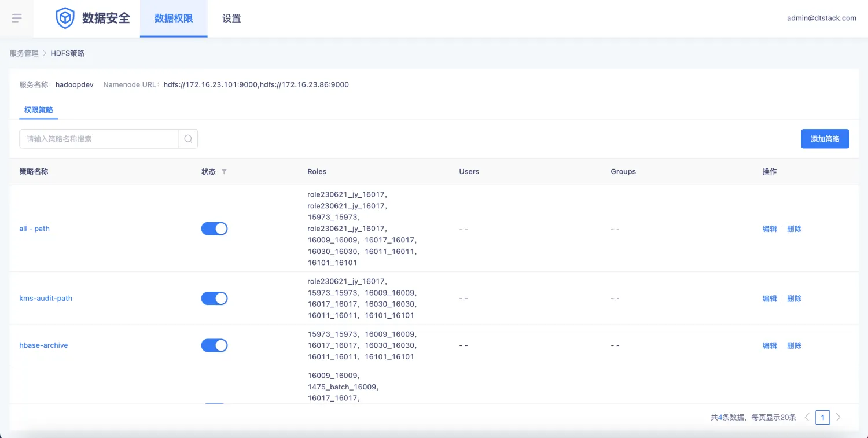The width and height of the screenshot is (868, 438).
Task: Click the search magnifier icon
Action: [188, 139]
